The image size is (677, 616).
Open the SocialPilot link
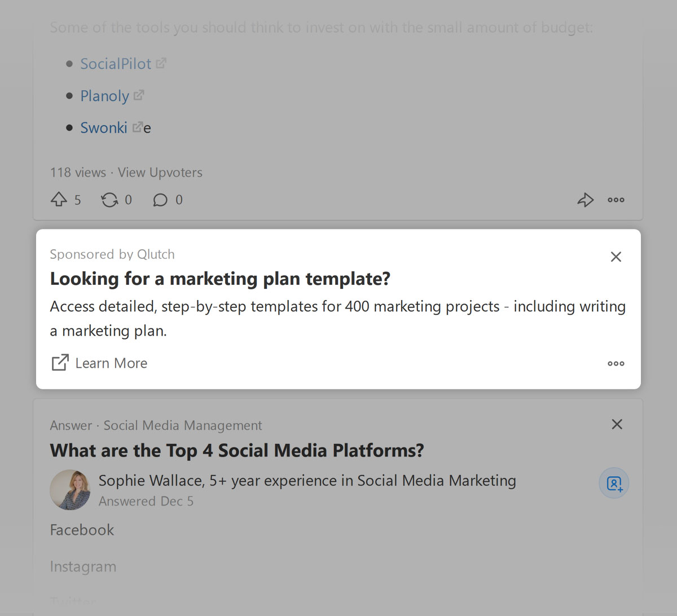point(116,64)
